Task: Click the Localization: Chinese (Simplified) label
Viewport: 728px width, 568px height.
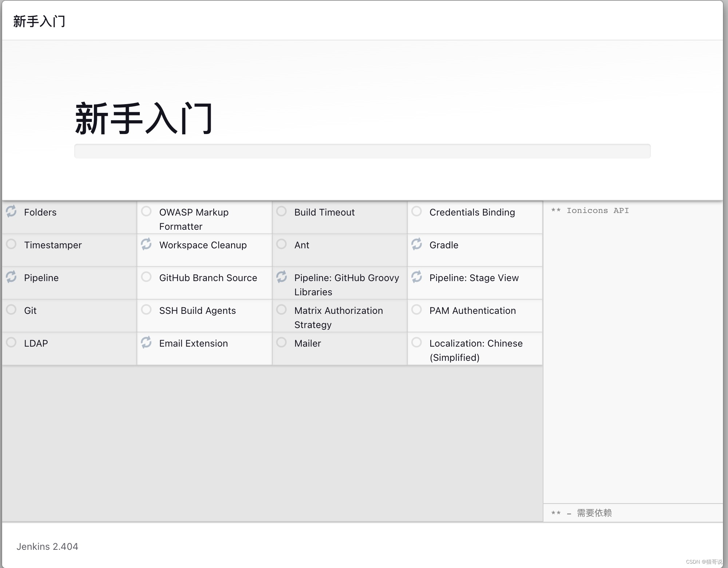Action: coord(476,350)
